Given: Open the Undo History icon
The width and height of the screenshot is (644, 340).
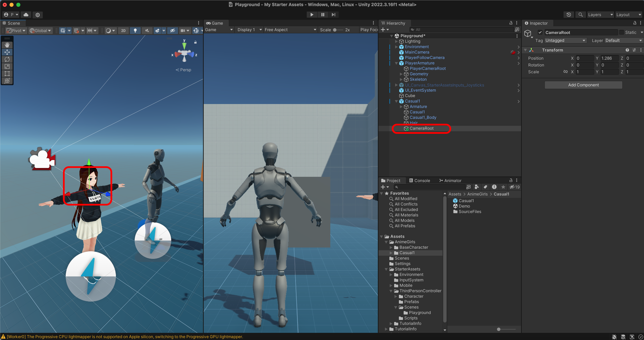Looking at the screenshot, I should coord(568,14).
